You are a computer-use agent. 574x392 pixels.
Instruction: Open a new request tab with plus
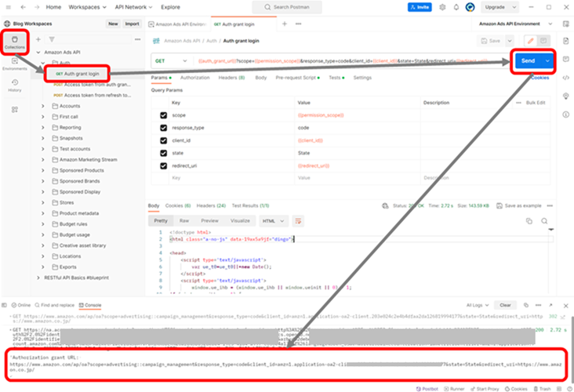[x=285, y=24]
